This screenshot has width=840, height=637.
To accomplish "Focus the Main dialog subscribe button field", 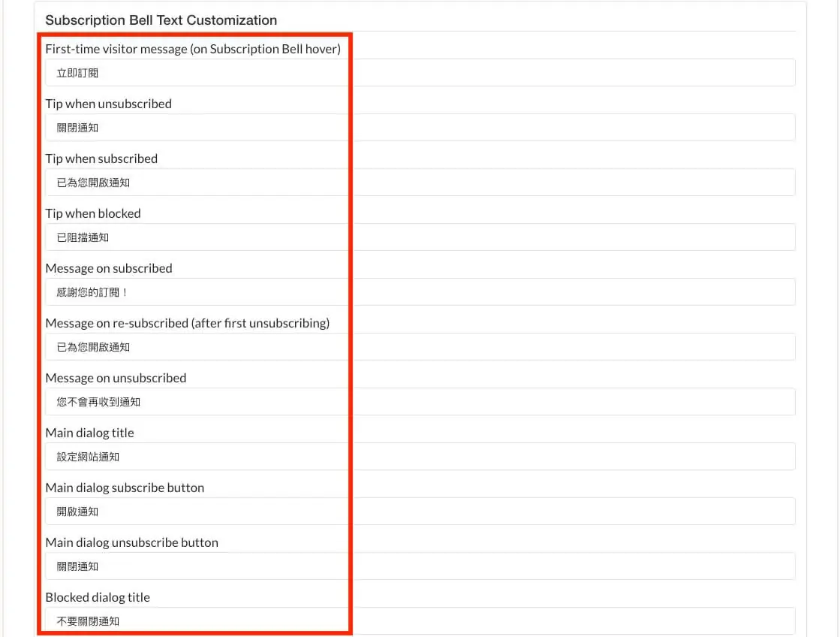I will point(420,512).
